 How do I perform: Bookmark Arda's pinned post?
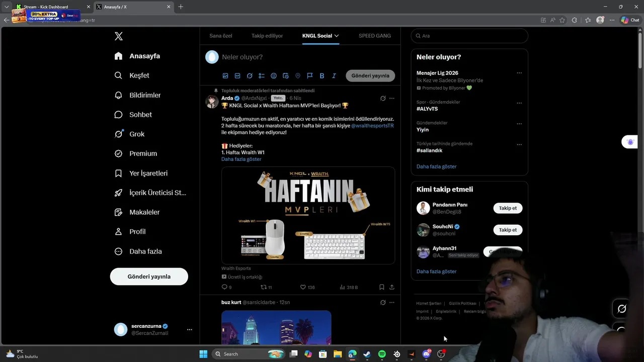(382, 287)
